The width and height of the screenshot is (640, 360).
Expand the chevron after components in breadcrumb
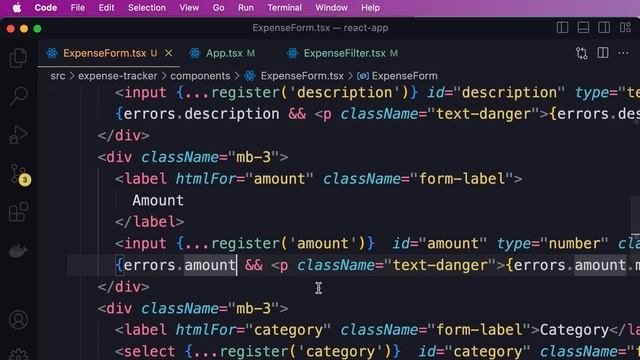coord(237,76)
